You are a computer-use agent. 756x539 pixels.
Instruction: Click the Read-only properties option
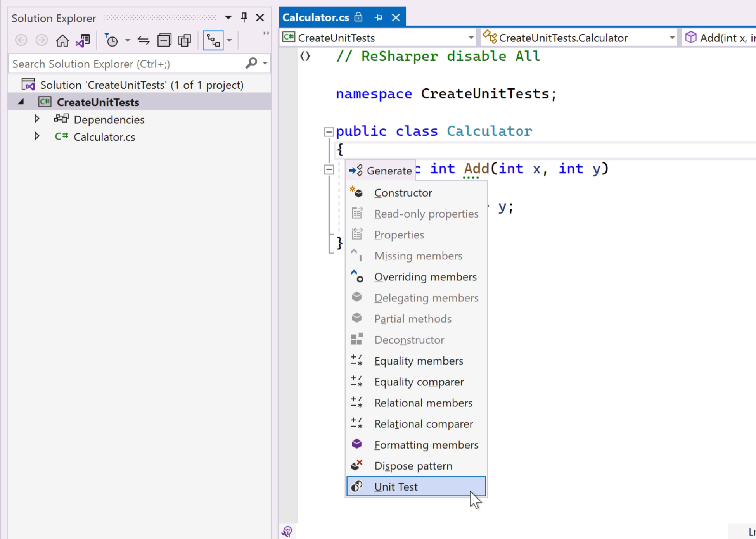point(426,214)
